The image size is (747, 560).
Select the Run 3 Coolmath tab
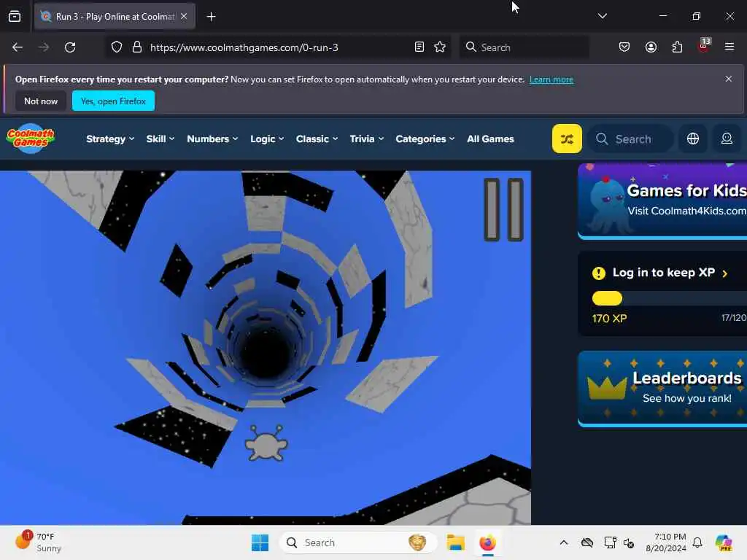pyautogui.click(x=115, y=16)
